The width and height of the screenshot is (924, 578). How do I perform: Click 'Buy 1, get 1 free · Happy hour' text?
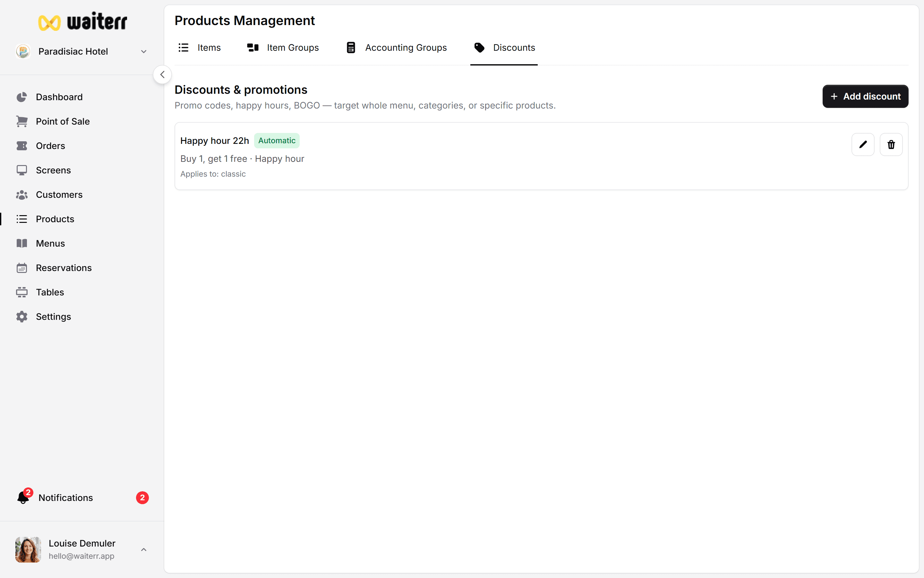242,159
